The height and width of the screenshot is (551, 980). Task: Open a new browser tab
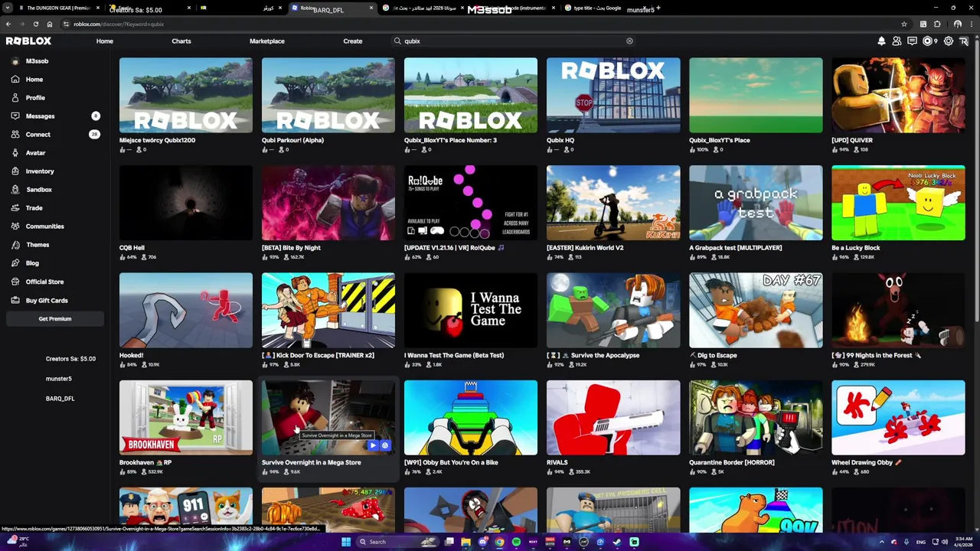pos(658,8)
